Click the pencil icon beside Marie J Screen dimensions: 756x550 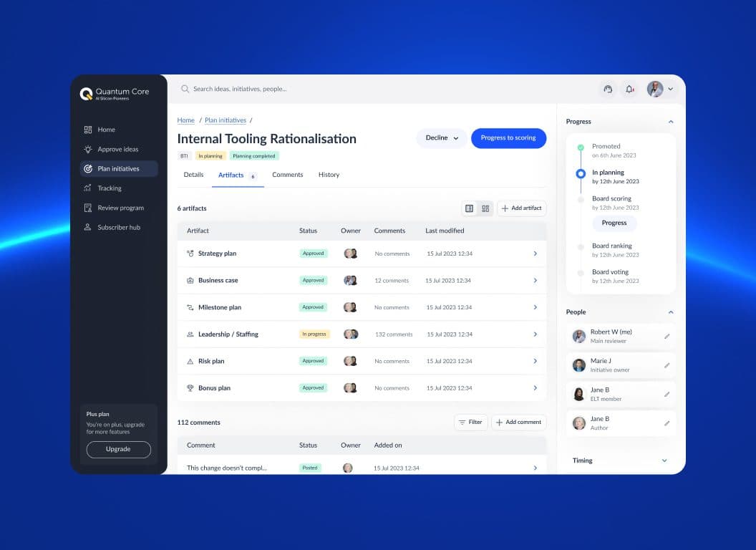coord(667,365)
